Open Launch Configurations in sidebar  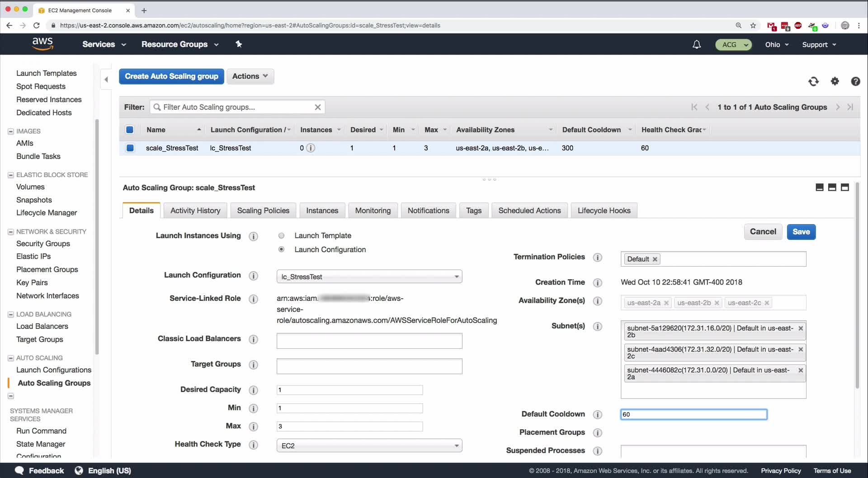[x=54, y=370]
